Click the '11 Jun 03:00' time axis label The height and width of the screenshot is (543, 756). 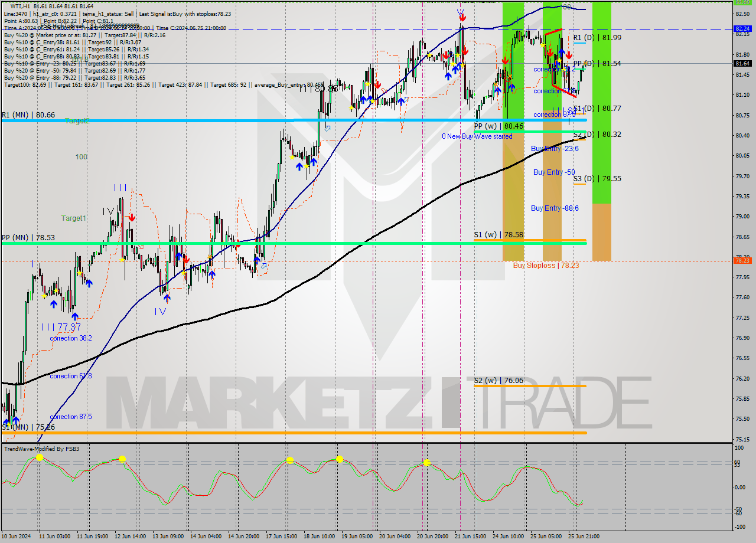click(x=54, y=537)
